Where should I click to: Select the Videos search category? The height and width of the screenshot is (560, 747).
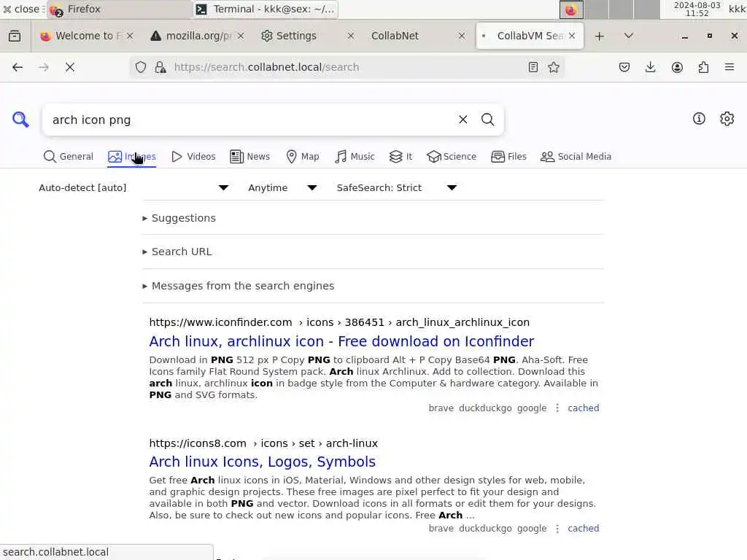click(x=193, y=157)
